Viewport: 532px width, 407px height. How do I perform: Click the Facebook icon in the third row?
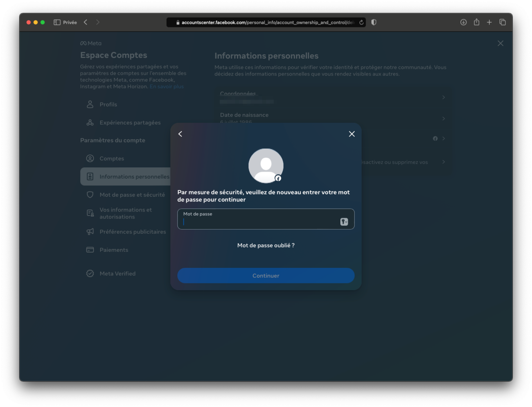point(435,138)
